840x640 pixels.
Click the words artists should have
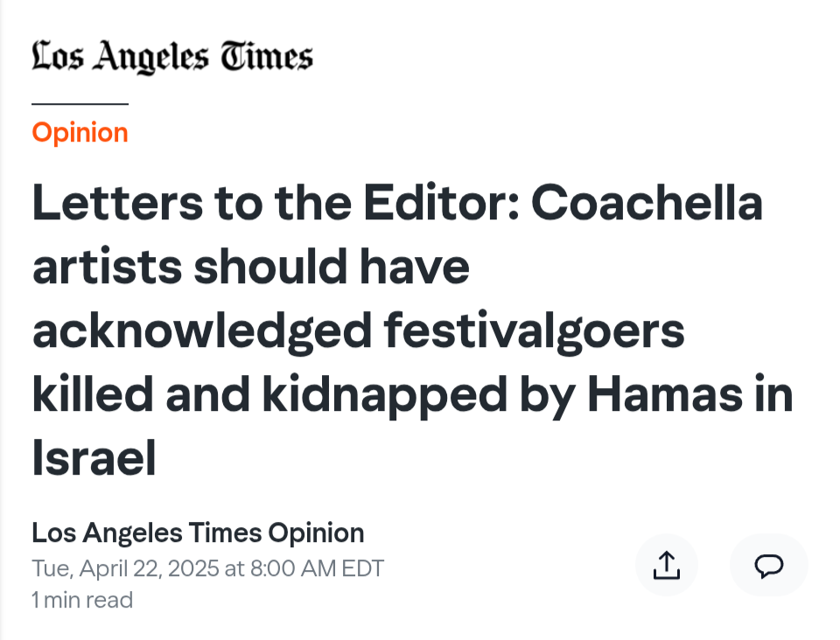point(251,267)
